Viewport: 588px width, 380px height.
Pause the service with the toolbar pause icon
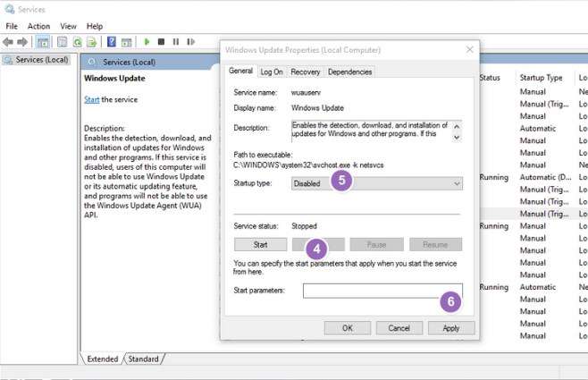tap(176, 42)
